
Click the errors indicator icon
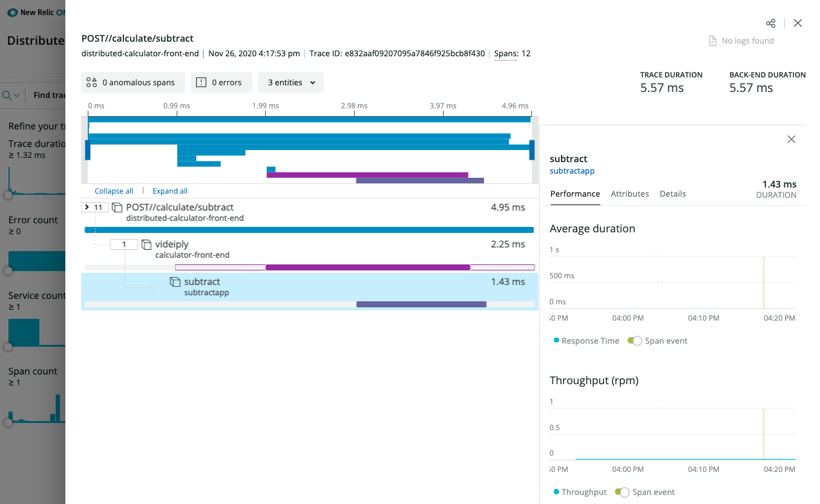[x=202, y=82]
